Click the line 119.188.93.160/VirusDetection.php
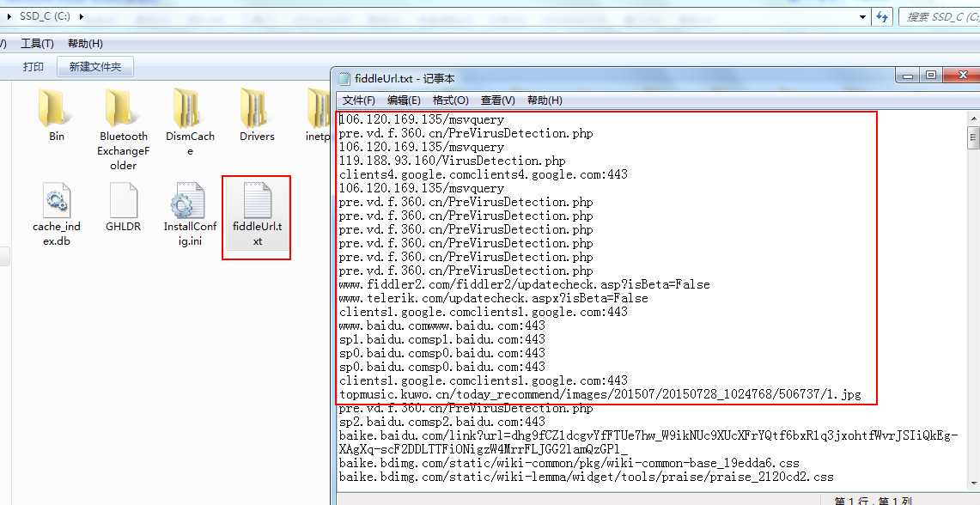The height and width of the screenshot is (505, 980). (x=452, y=161)
